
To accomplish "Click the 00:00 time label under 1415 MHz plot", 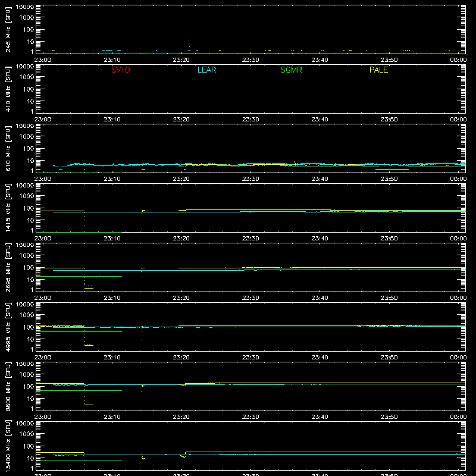I will [458, 239].
